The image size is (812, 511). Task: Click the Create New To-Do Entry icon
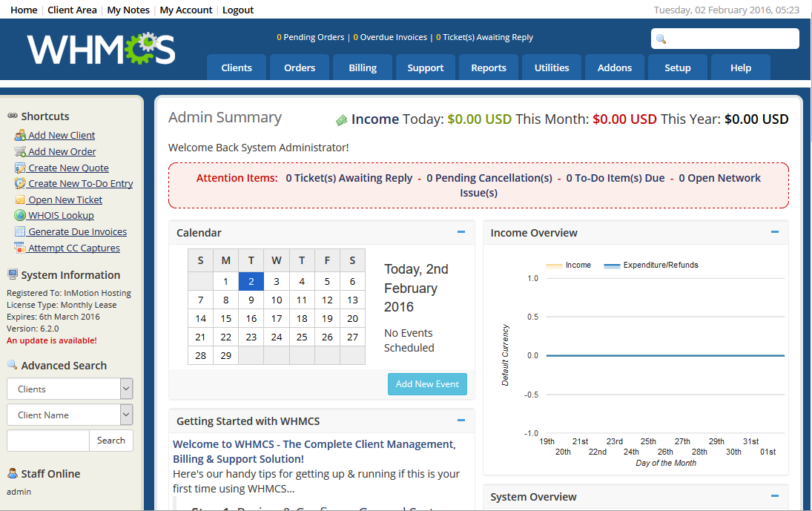click(20, 184)
